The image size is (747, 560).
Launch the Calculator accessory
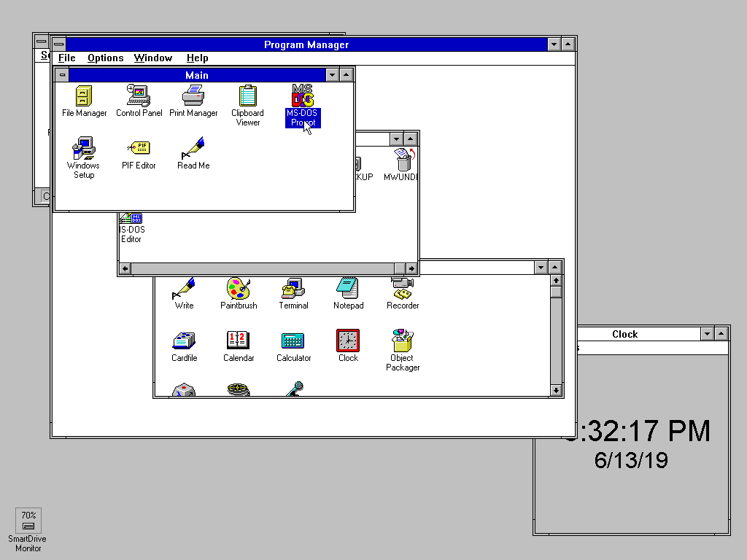click(293, 341)
